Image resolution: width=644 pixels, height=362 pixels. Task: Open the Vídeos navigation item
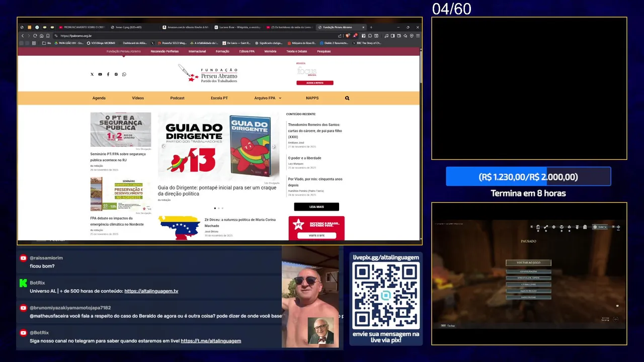[138, 98]
